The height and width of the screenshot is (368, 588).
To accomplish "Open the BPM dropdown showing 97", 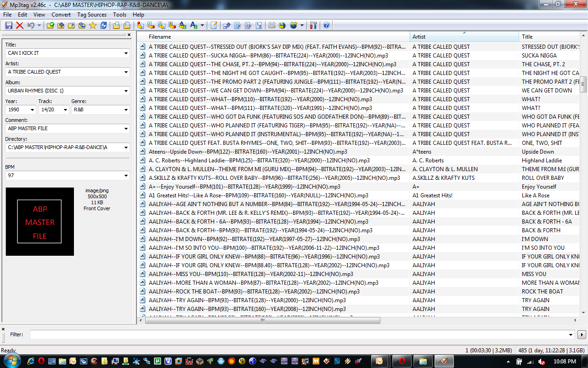I will coord(126,176).
